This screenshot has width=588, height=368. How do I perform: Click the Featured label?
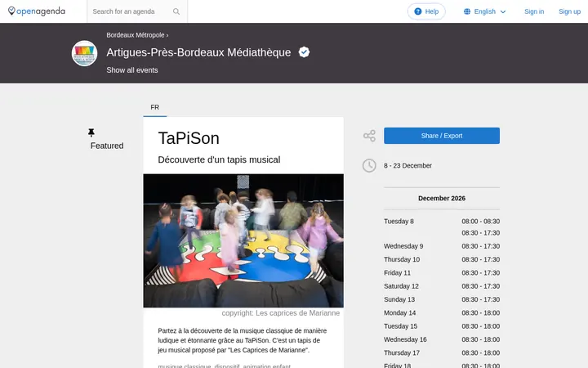[107, 146]
